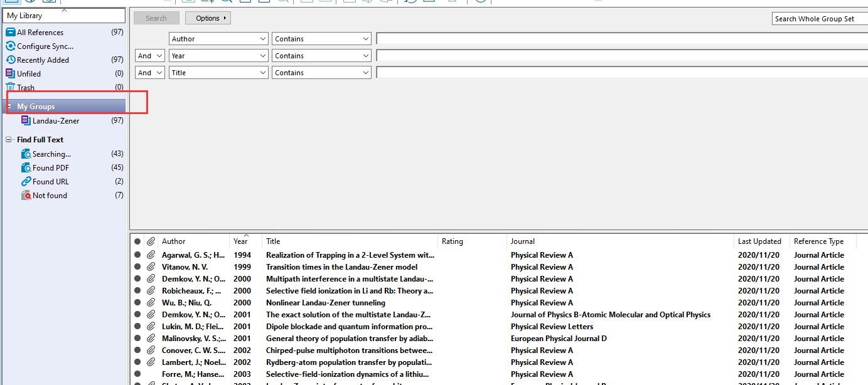The image size is (868, 385).
Task: Open the Title search field dropdown
Action: click(219, 73)
